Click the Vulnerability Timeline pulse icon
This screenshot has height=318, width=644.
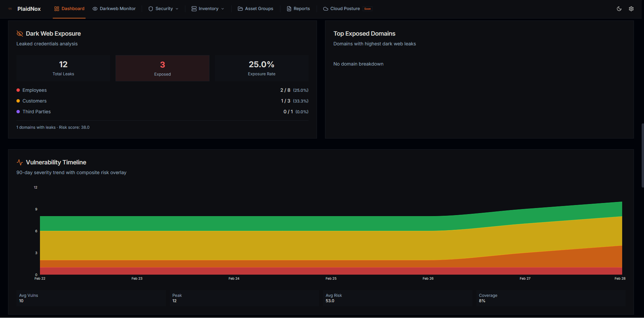(20, 162)
